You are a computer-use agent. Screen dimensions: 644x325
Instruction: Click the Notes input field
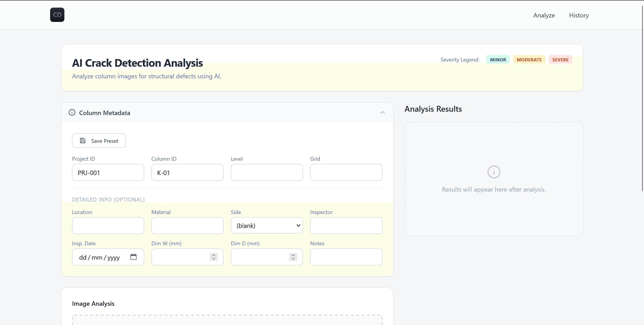tap(346, 257)
